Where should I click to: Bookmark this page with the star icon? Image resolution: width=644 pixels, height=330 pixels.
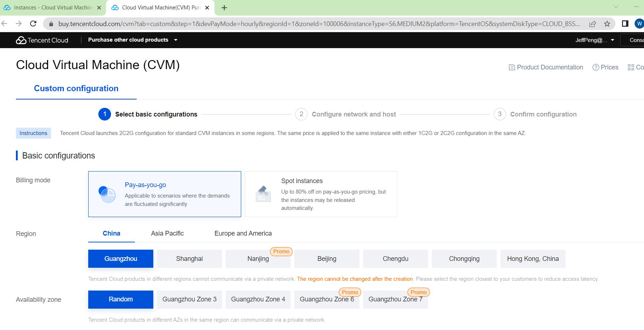tap(607, 24)
